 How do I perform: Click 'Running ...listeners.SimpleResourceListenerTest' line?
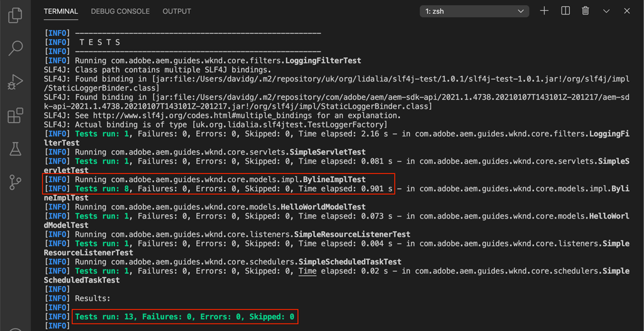pyautogui.click(x=227, y=235)
